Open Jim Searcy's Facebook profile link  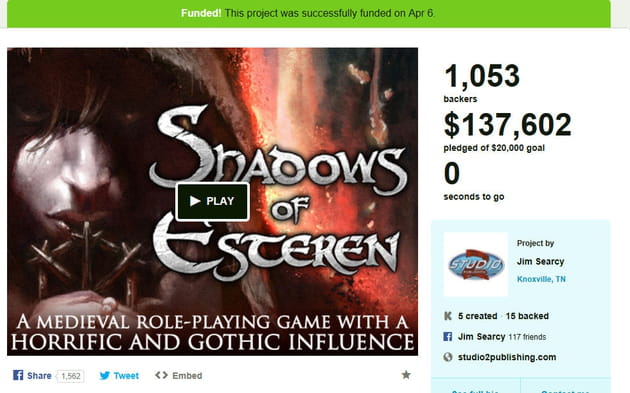pyautogui.click(x=481, y=336)
